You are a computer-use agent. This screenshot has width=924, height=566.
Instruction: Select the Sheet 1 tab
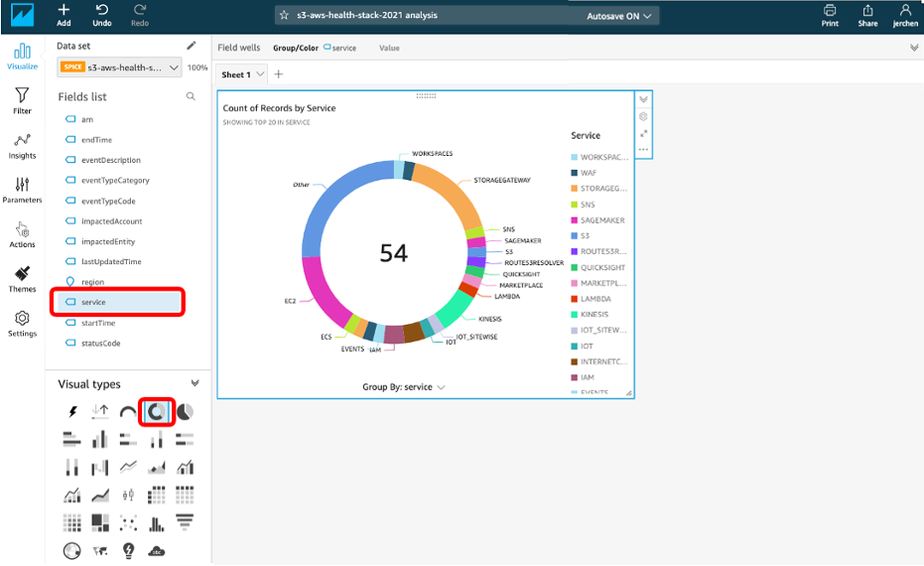(236, 74)
